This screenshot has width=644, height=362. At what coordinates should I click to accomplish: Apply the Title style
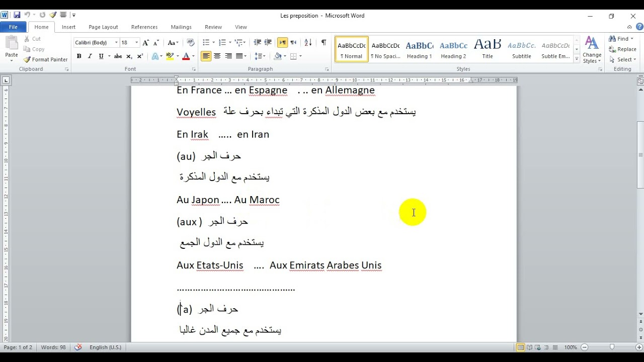coord(488,49)
